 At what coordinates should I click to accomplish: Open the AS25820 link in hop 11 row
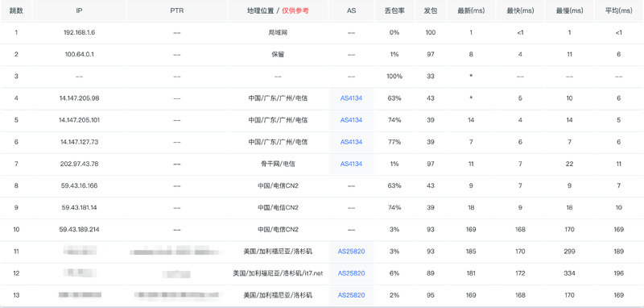pos(351,252)
